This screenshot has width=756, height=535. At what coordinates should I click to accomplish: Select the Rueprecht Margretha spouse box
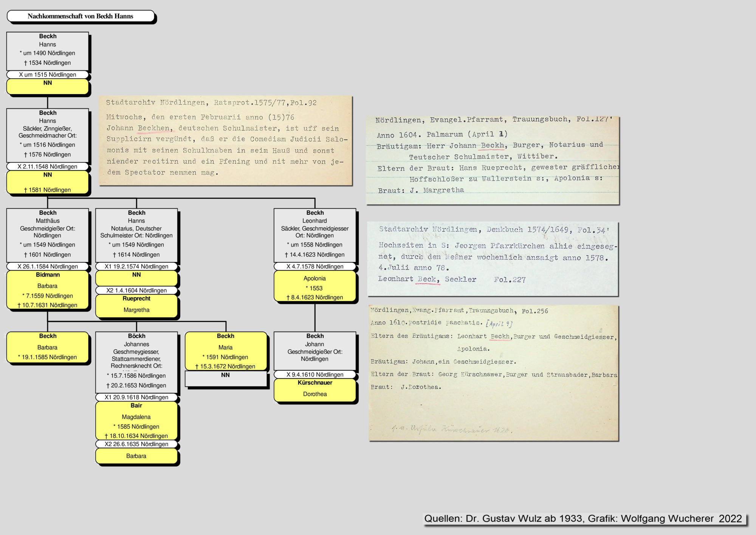click(136, 305)
